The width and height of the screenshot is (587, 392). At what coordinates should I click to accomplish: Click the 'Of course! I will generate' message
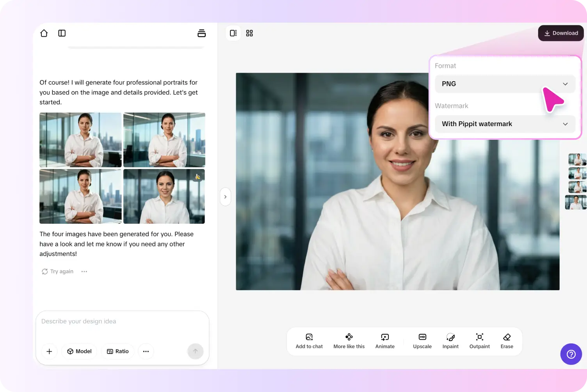point(119,93)
